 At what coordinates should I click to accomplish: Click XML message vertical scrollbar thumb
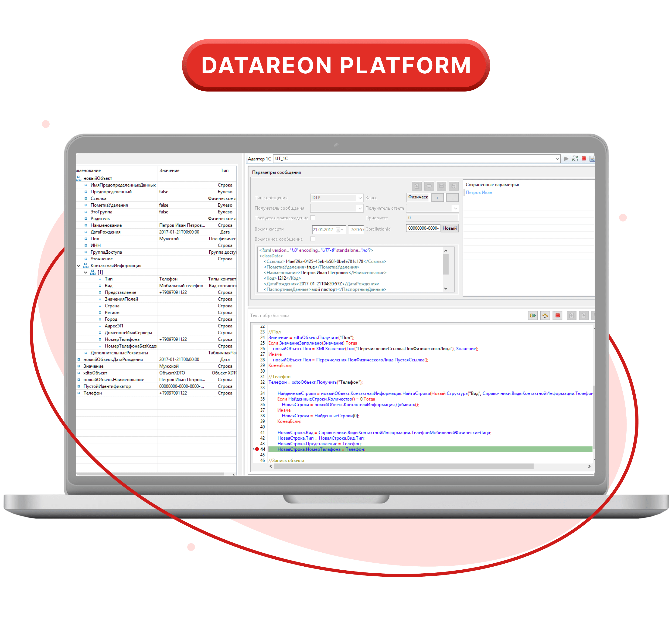(x=446, y=264)
